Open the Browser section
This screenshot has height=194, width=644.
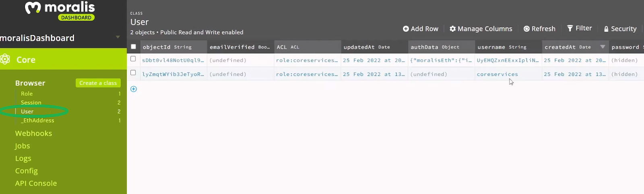30,83
